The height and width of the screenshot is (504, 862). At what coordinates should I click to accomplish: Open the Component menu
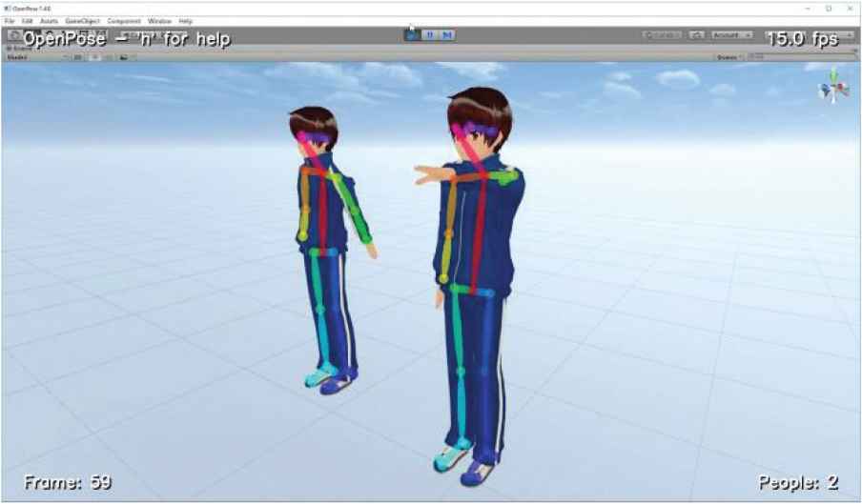coord(123,21)
